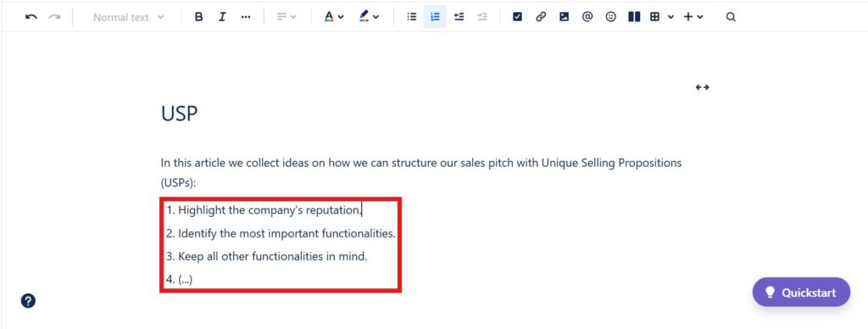Image resolution: width=868 pixels, height=329 pixels.
Task: Insert a link with the chain icon
Action: point(540,17)
